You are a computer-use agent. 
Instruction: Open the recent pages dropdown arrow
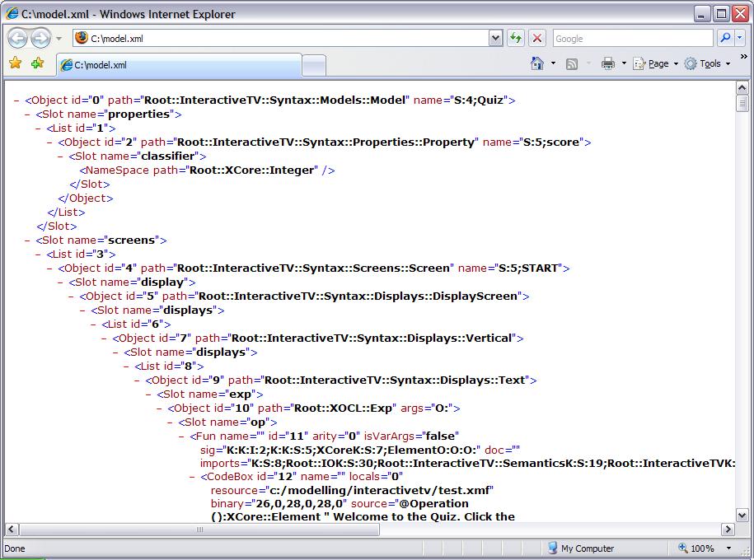59,39
